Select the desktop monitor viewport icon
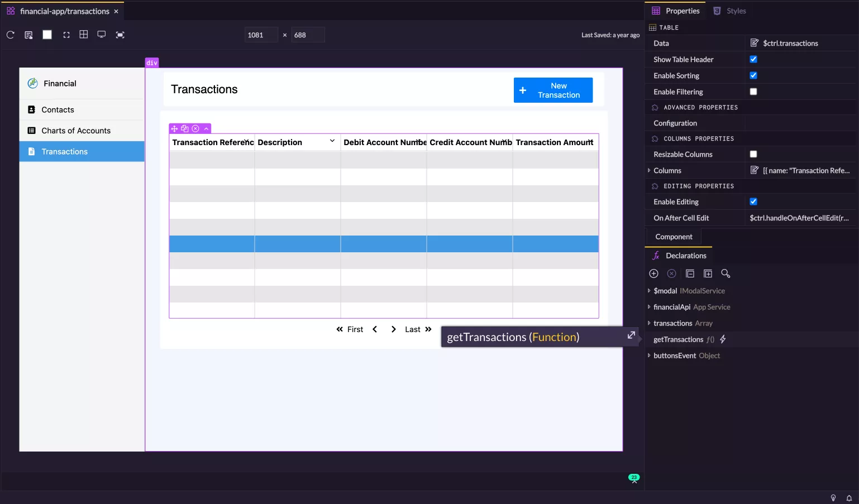The width and height of the screenshot is (859, 504). 102,35
